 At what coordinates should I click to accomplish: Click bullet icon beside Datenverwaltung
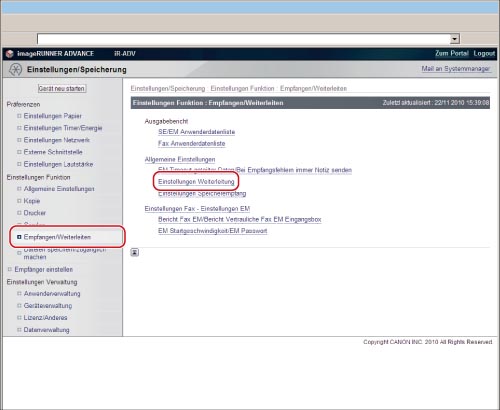(19, 330)
